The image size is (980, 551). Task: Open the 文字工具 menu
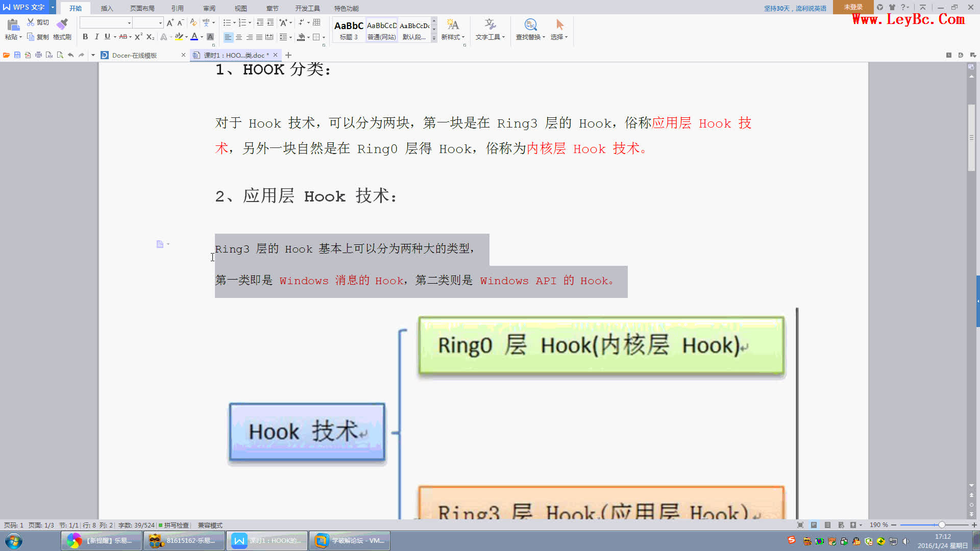pyautogui.click(x=490, y=30)
